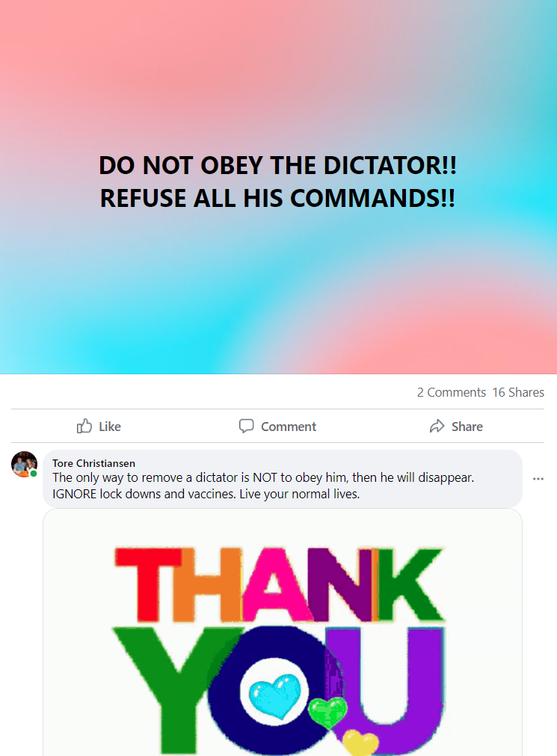Screen dimensions: 557x756
Task: Click the multicolored THANK word in GIF
Action: click(278, 584)
